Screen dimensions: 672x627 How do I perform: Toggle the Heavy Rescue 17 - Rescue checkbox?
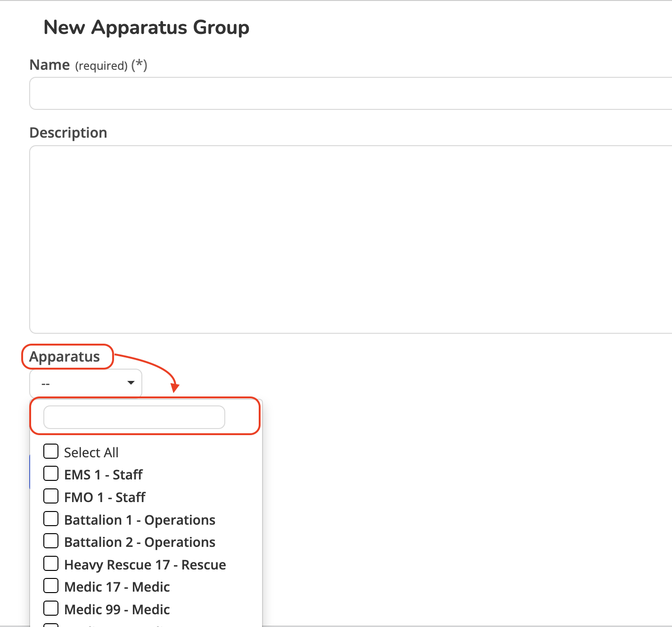pos(51,564)
